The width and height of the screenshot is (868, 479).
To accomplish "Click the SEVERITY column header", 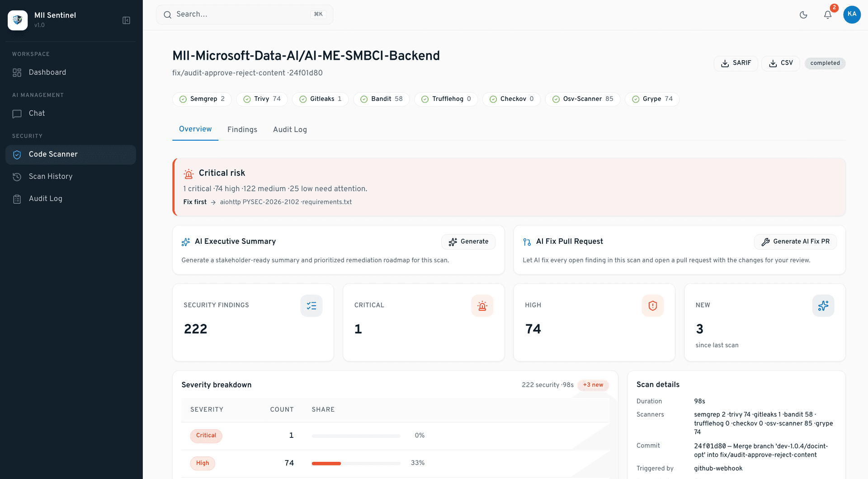I will point(207,410).
